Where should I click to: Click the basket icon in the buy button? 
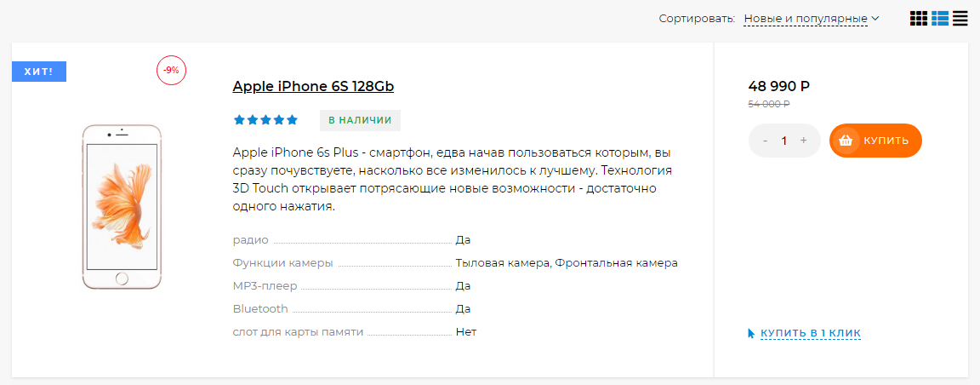[x=846, y=141]
